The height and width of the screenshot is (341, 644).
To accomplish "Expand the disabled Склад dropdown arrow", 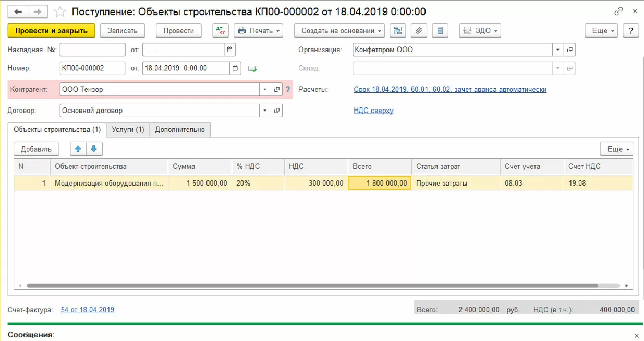I will click(x=558, y=68).
